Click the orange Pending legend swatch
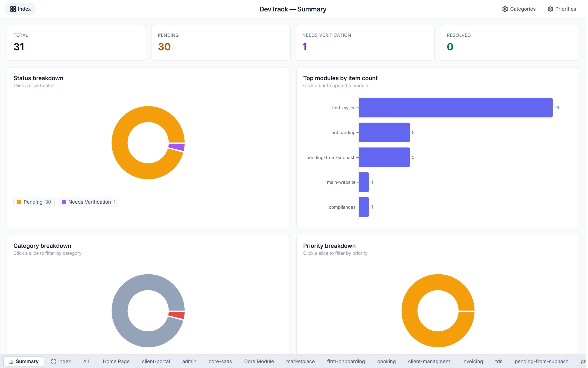This screenshot has height=368, width=588. (x=19, y=202)
